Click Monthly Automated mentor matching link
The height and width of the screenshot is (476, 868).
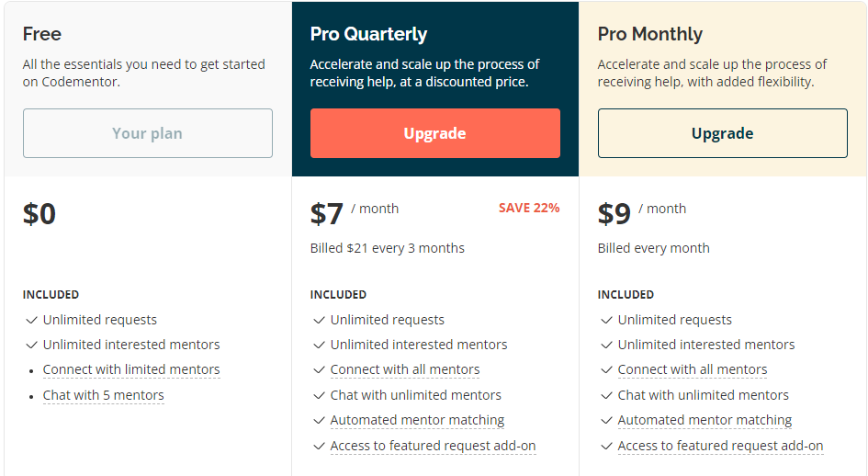pyautogui.click(x=705, y=421)
